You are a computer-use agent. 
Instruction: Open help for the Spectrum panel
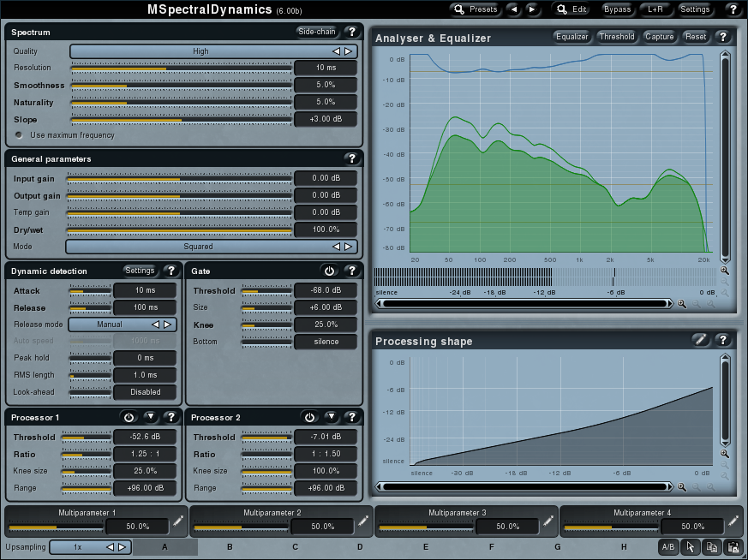coord(351,32)
